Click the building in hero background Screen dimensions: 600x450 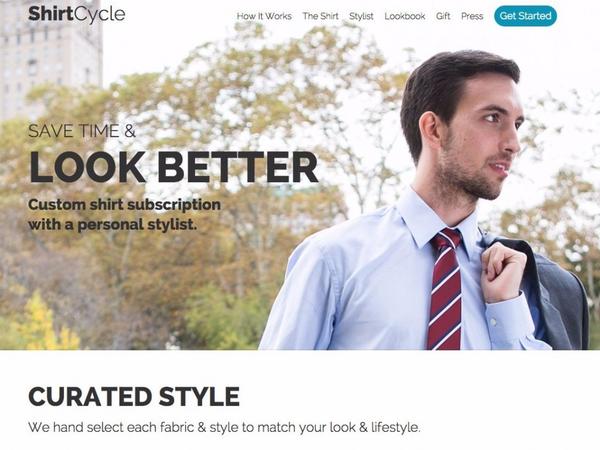click(x=51, y=59)
